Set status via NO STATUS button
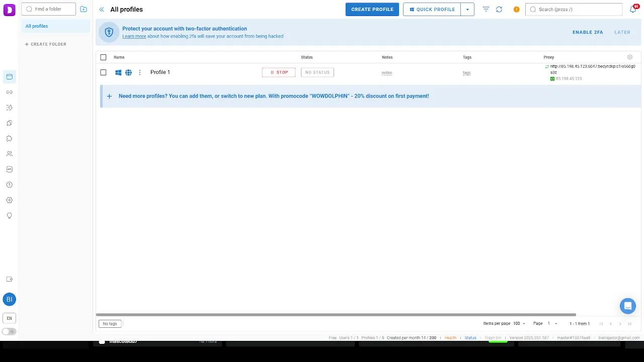 (x=317, y=72)
